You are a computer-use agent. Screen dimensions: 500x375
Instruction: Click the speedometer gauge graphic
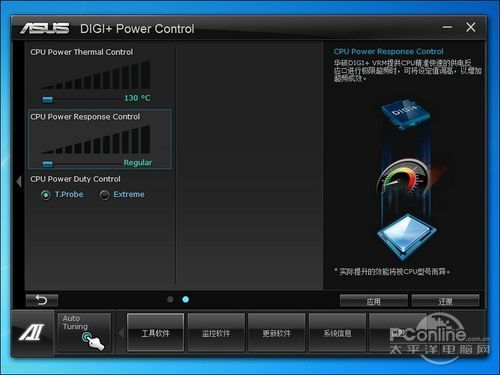coord(403,177)
